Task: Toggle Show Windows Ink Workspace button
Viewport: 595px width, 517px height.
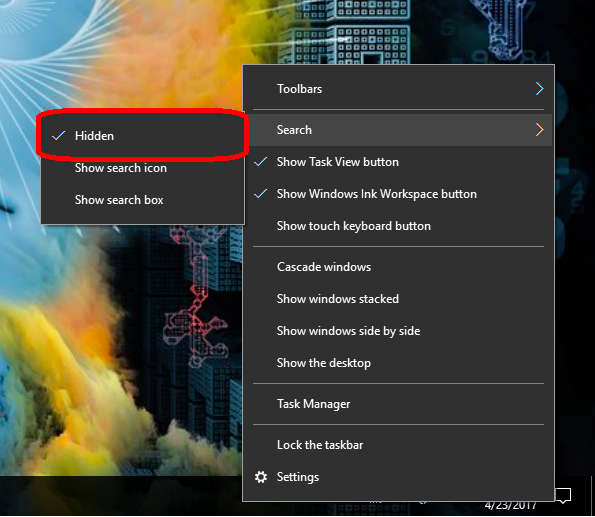Action: (x=398, y=194)
